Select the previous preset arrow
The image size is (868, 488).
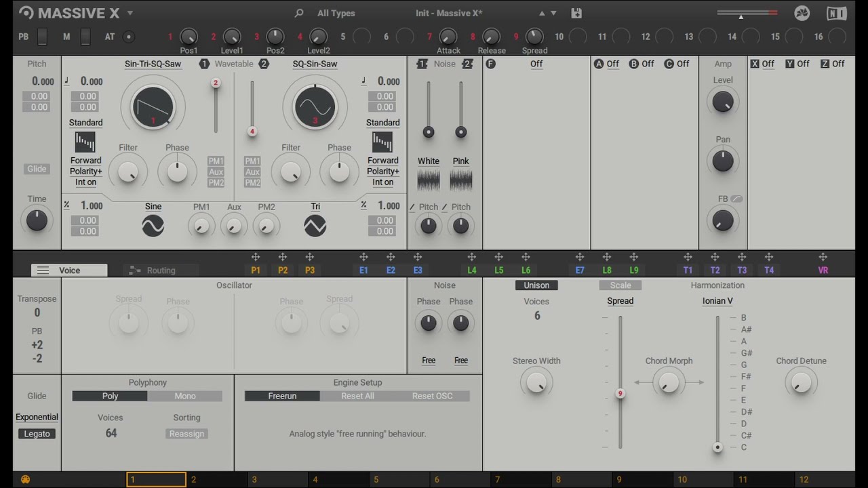542,13
